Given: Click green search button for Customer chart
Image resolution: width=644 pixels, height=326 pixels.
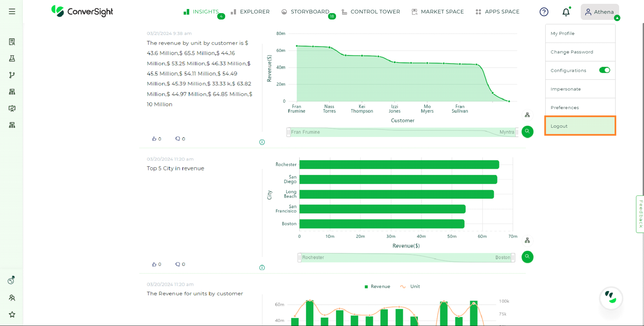Looking at the screenshot, I should pyautogui.click(x=527, y=131).
